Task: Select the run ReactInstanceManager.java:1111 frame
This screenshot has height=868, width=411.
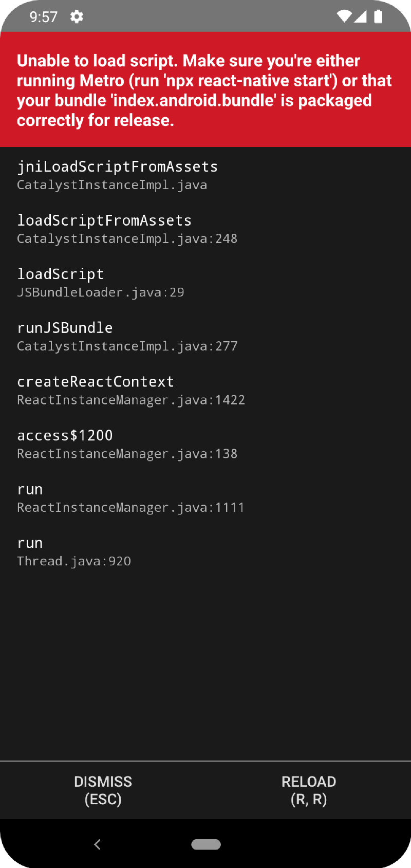Action: point(130,498)
